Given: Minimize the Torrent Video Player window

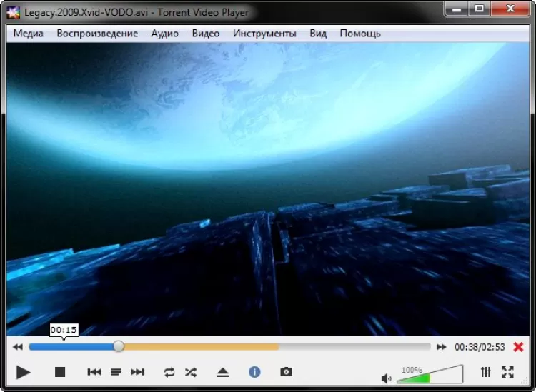Looking at the screenshot, I should (457, 9).
